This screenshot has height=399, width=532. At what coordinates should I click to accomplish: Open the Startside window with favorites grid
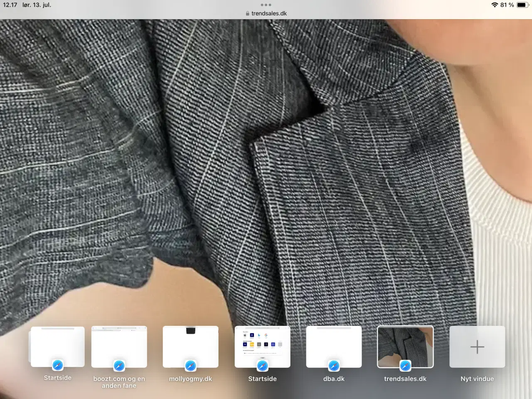point(262,347)
